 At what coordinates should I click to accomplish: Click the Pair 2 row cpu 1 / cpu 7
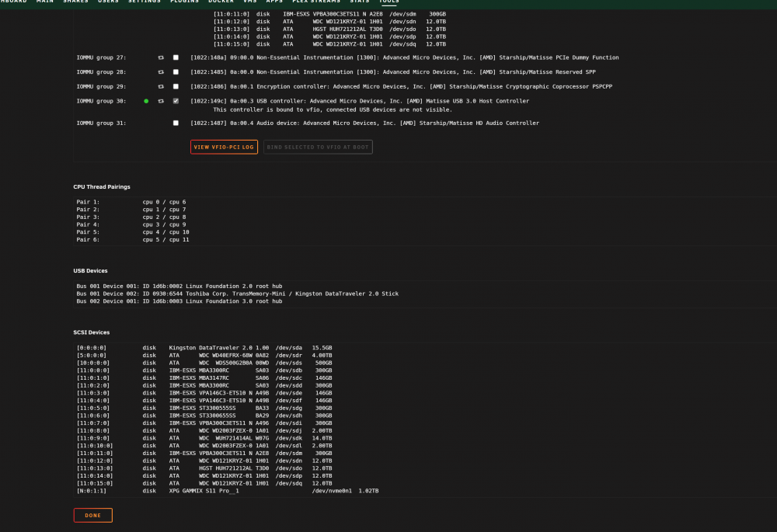pos(131,209)
